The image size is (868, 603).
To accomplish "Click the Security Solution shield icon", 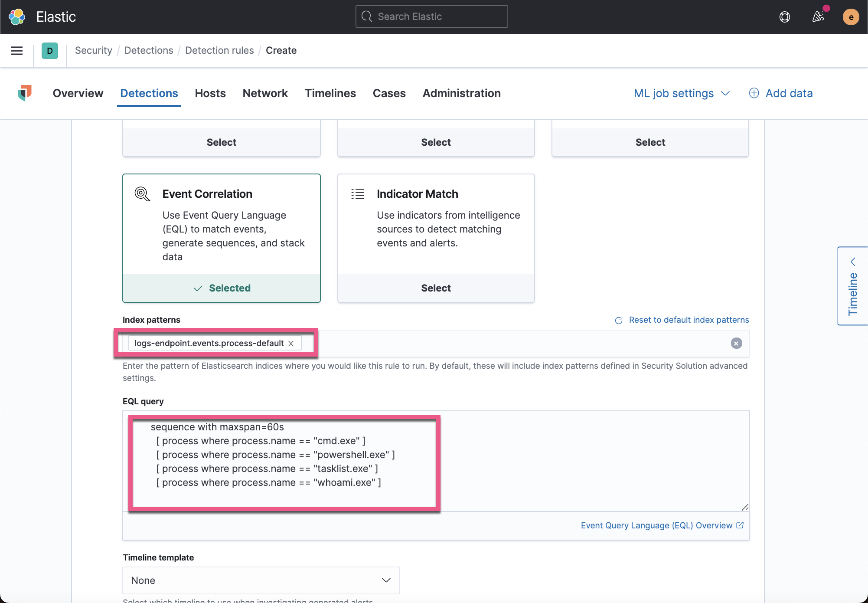I will (x=25, y=93).
